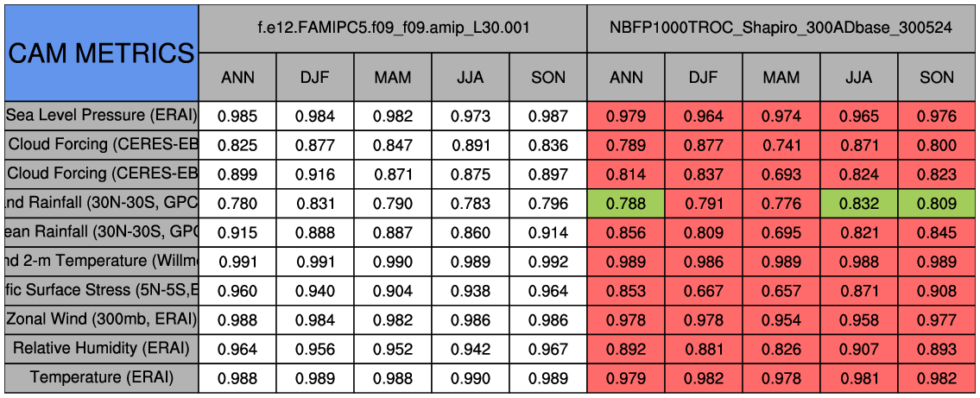Click the green 0.788 cell
980x398 pixels.
coord(626,204)
